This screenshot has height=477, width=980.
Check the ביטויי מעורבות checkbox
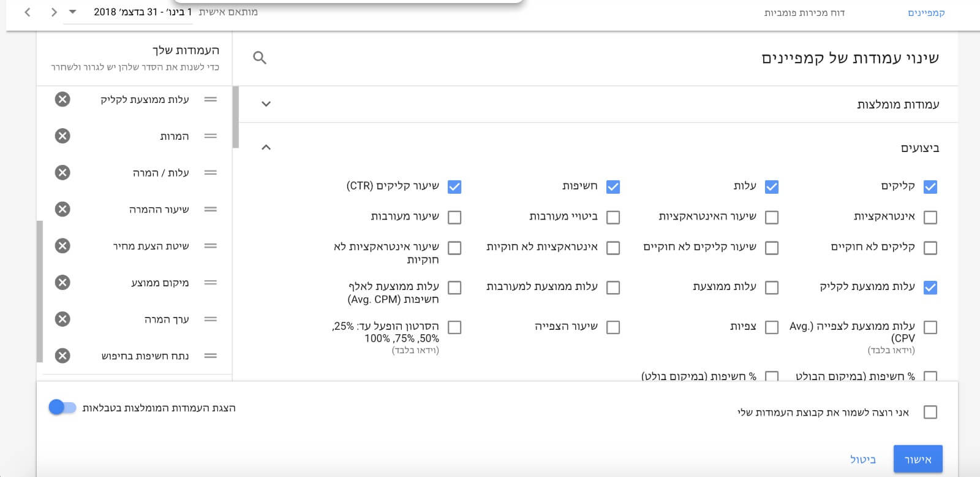(x=613, y=217)
